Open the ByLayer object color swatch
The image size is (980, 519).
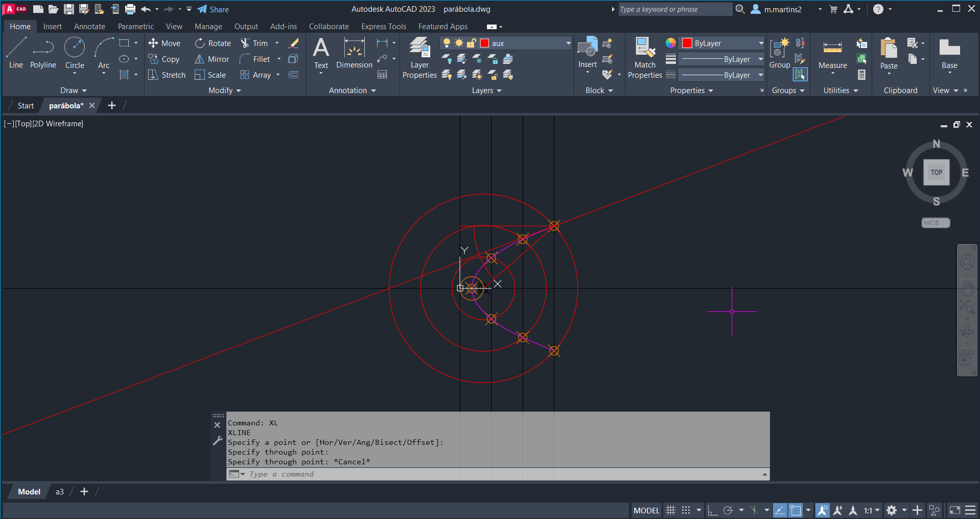click(687, 43)
